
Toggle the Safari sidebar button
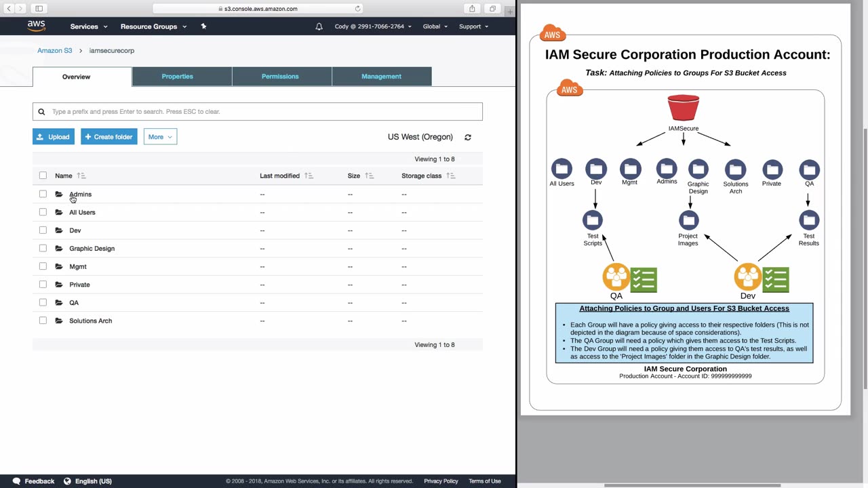pyautogui.click(x=39, y=9)
